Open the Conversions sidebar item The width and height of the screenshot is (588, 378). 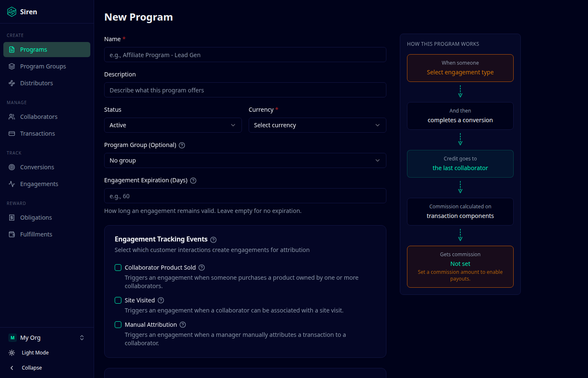coord(37,167)
